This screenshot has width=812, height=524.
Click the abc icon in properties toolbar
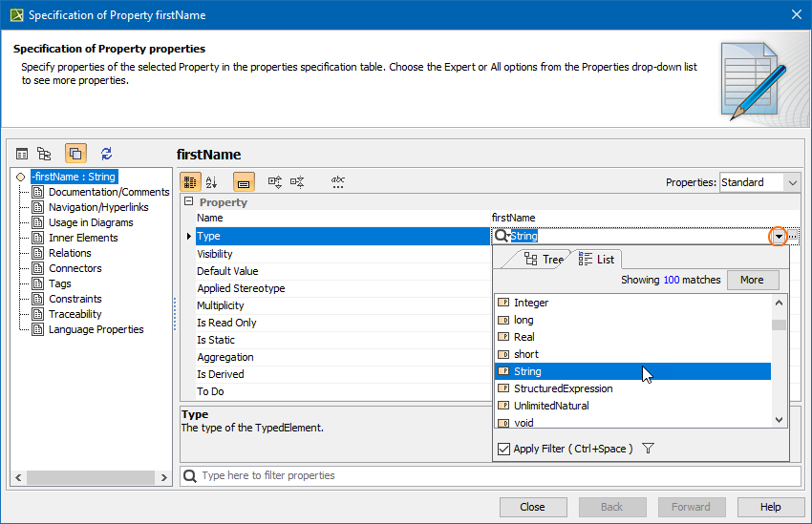coord(338,181)
